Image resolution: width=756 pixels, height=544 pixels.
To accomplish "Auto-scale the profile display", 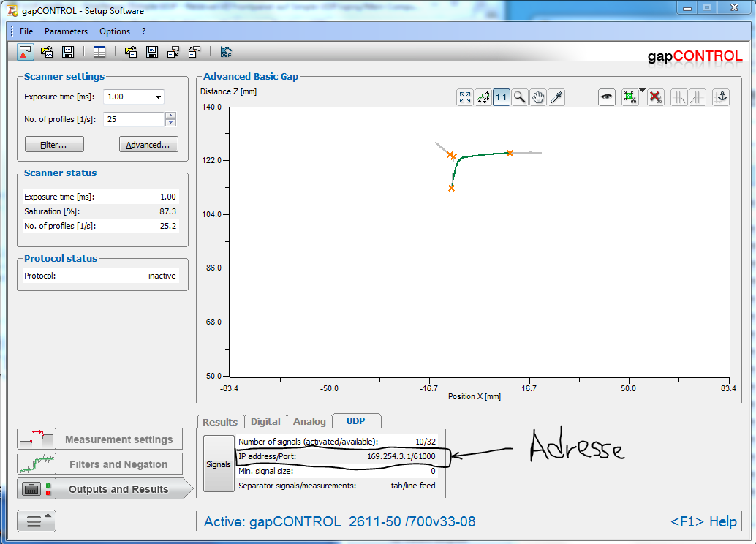I will click(483, 97).
